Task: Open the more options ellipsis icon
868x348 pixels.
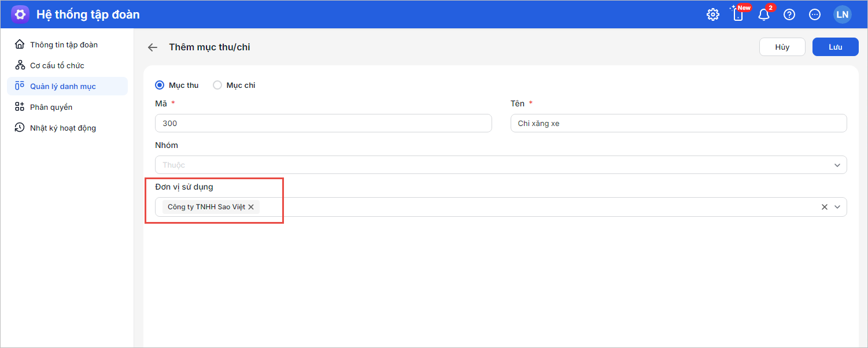Action: [x=815, y=14]
